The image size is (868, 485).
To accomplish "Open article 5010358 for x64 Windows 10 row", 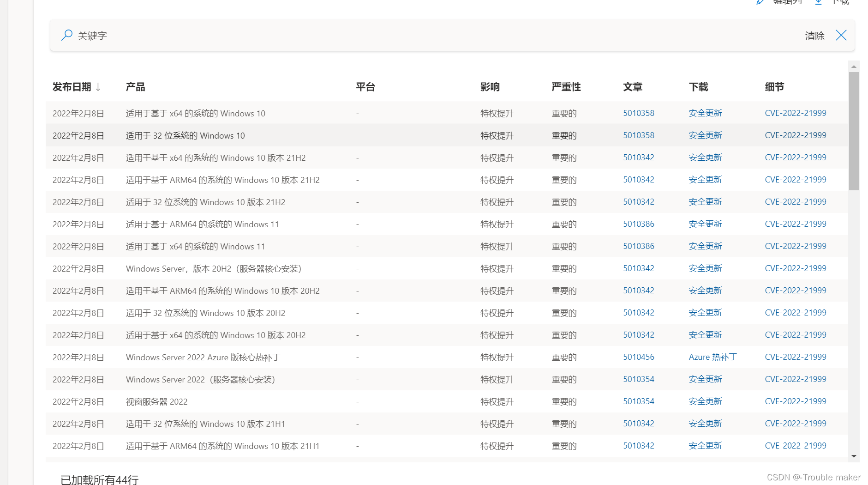I will pos(639,113).
